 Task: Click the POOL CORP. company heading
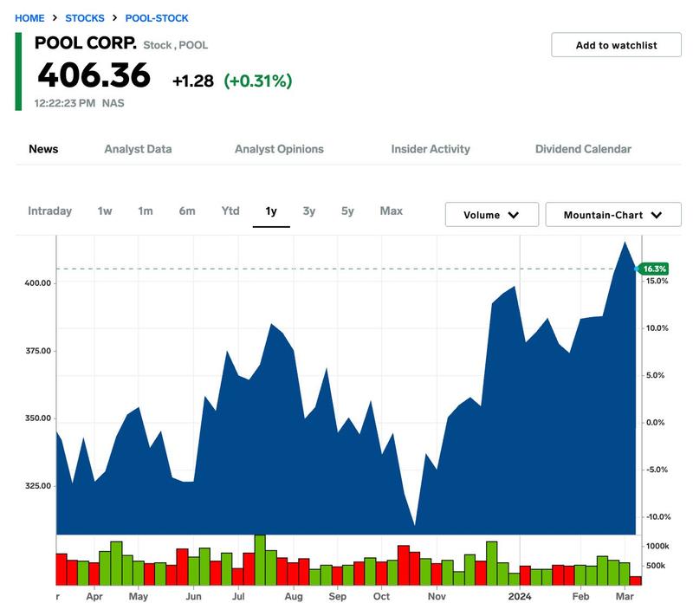(85, 42)
